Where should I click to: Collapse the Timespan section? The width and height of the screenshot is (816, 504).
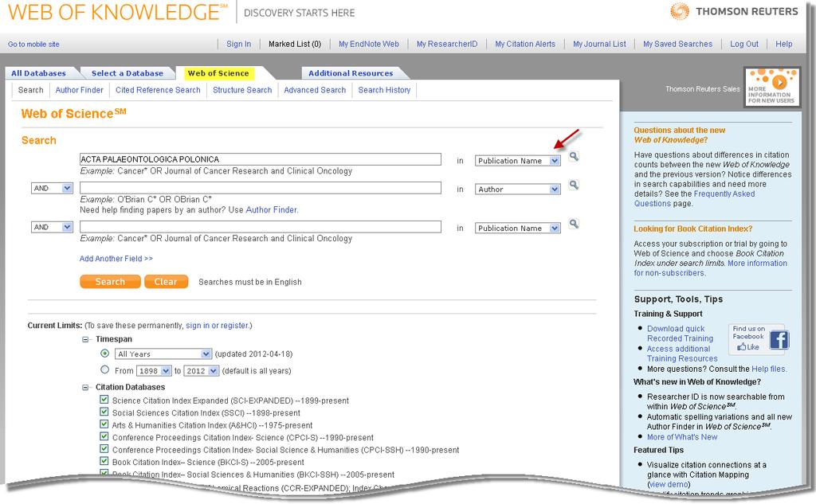(x=84, y=339)
